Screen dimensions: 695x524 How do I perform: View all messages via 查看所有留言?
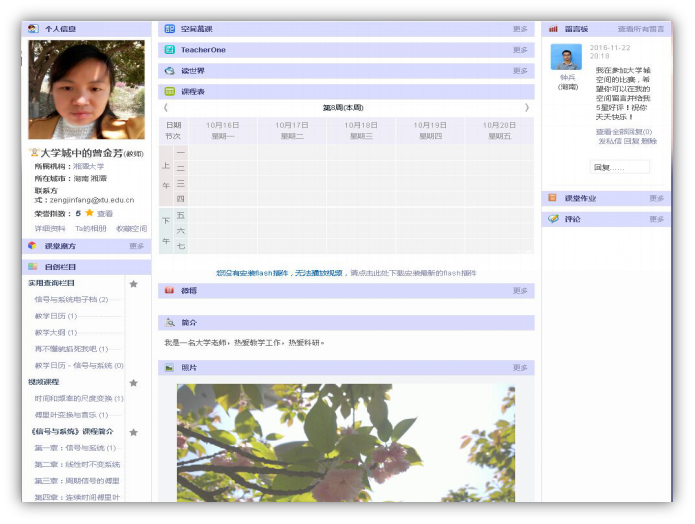(641, 29)
